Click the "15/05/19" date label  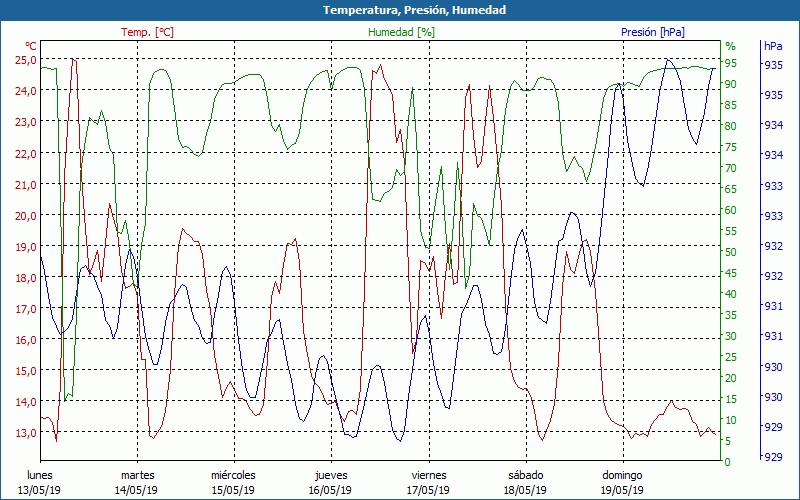point(233,490)
